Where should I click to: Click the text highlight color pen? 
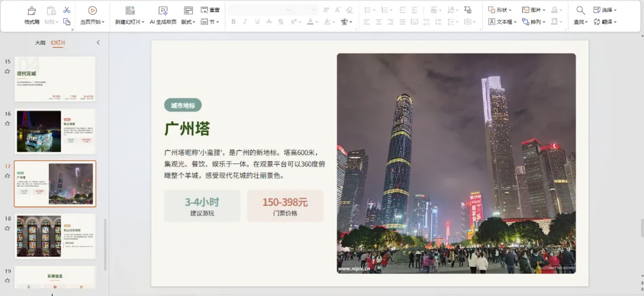tap(327, 22)
